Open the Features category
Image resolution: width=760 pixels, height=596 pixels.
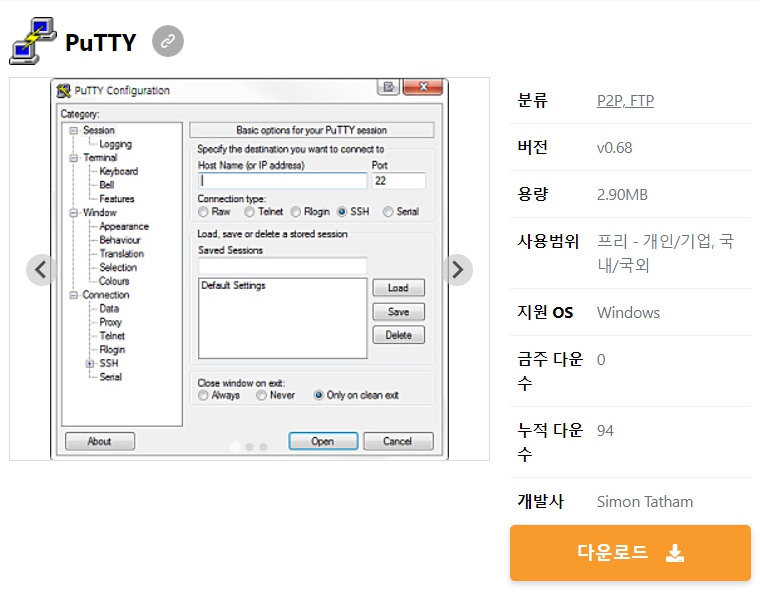[x=117, y=199]
